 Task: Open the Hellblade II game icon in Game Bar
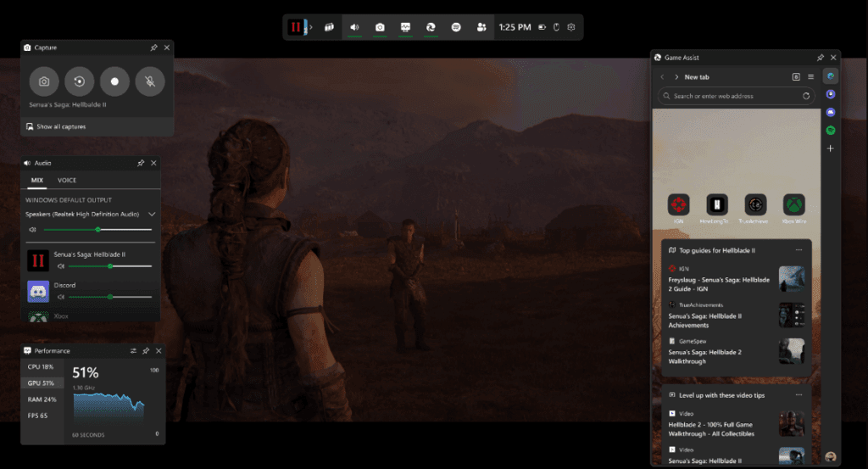point(296,27)
